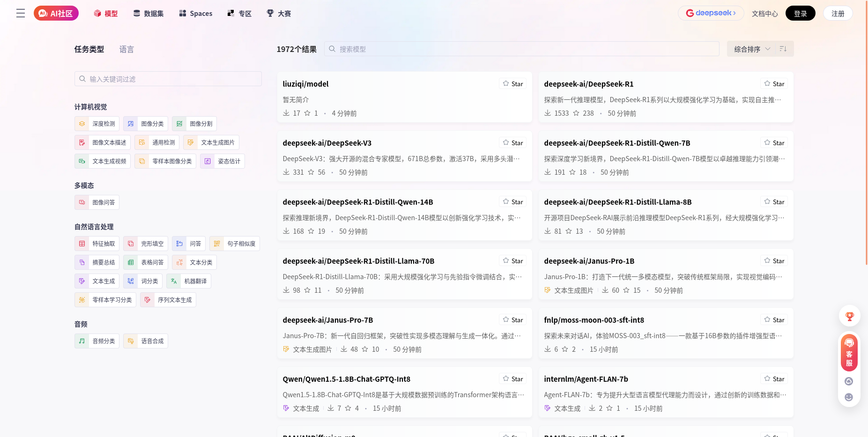
Task: Go to Spaces tab
Action: coord(196,14)
